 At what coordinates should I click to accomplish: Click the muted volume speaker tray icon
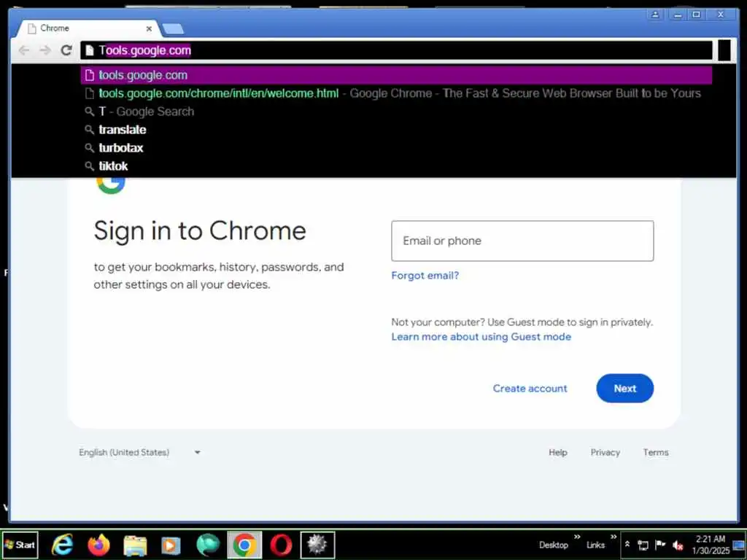[678, 545]
